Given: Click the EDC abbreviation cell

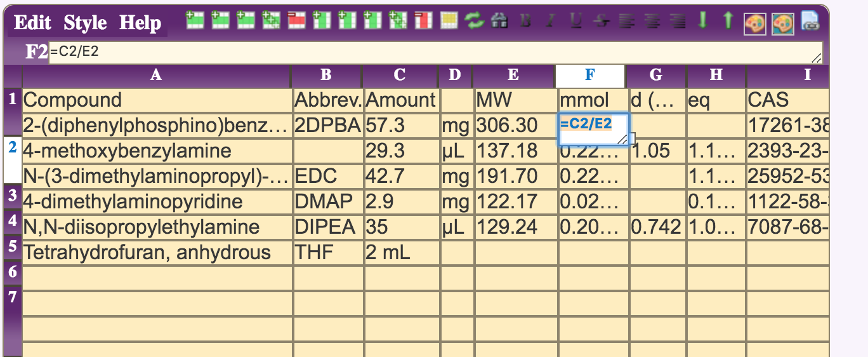Looking at the screenshot, I should point(327,177).
